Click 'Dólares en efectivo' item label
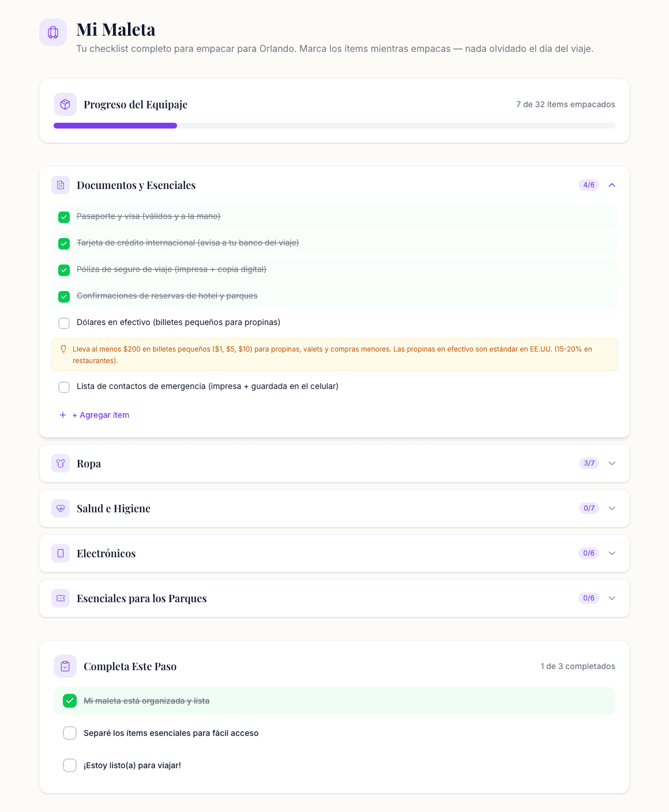Viewport: 669px width, 812px height. coord(178,322)
